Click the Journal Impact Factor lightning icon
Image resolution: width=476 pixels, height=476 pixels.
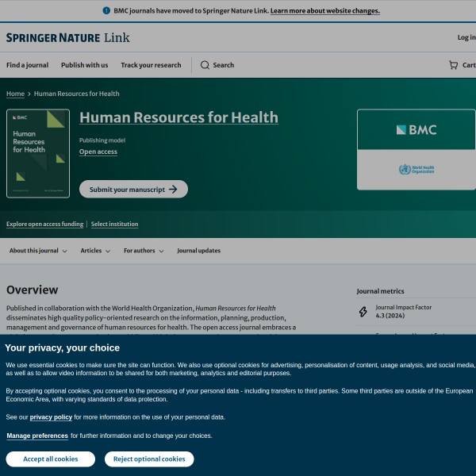click(363, 311)
